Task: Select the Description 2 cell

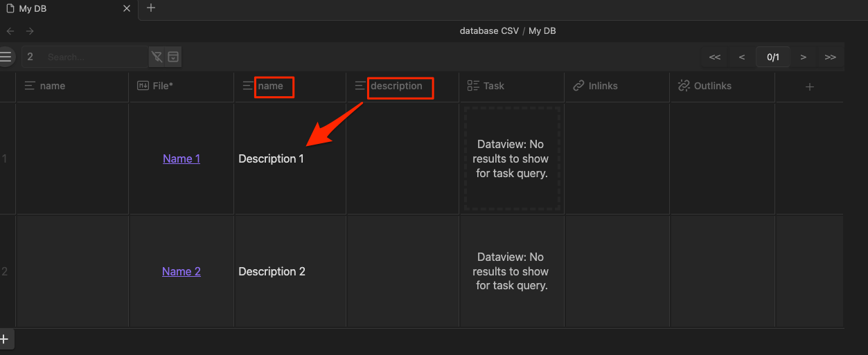Action: [x=290, y=271]
